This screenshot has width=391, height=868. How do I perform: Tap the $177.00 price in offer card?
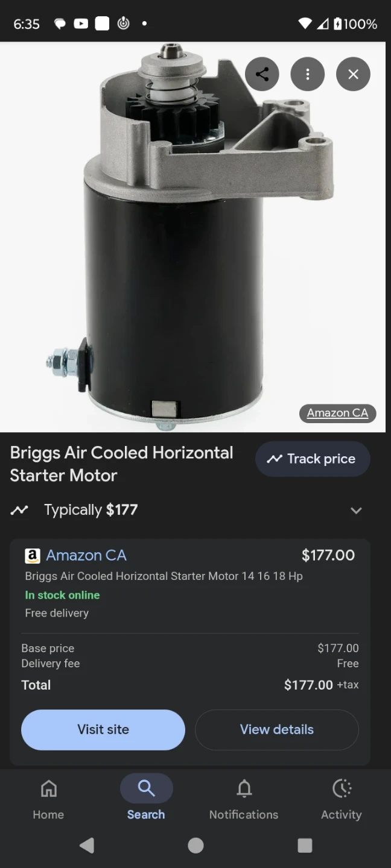pos(328,555)
